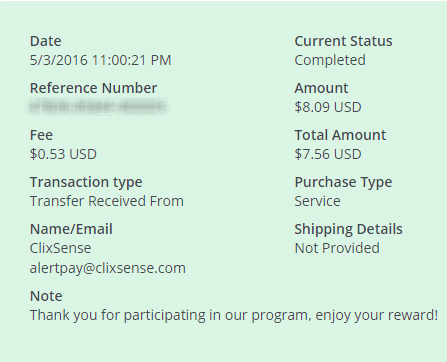Viewport: 447px width, 362px height.
Task: Click the Purchase Type label
Action: coord(343,182)
